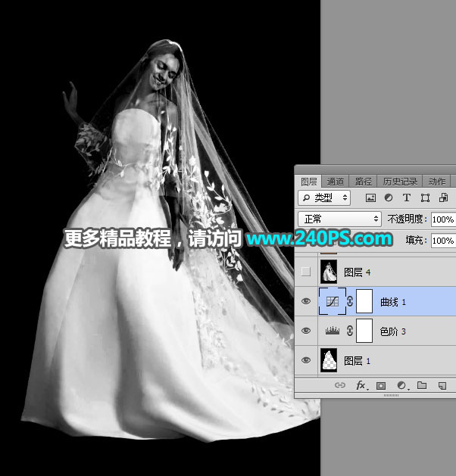Filter layers by pixel layer icon
Viewport: 456px width, 476px height.
coord(370,198)
